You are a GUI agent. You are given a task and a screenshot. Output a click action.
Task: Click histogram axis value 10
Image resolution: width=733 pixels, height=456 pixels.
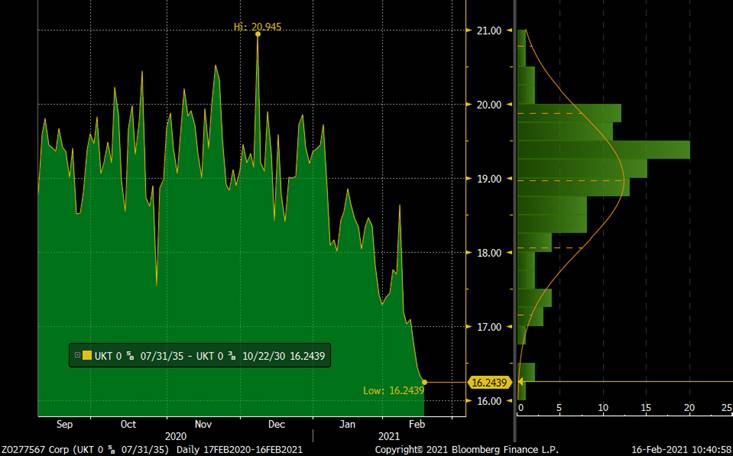603,408
